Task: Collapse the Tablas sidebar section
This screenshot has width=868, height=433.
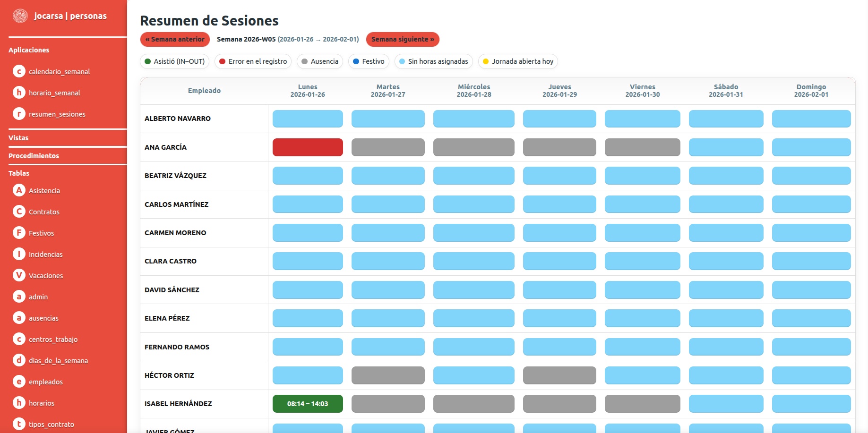Action: click(x=19, y=173)
